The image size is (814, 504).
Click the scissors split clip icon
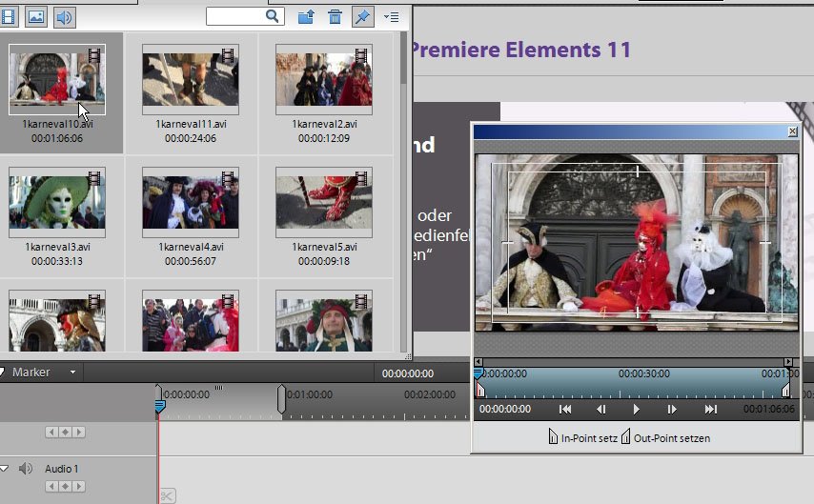point(167,496)
